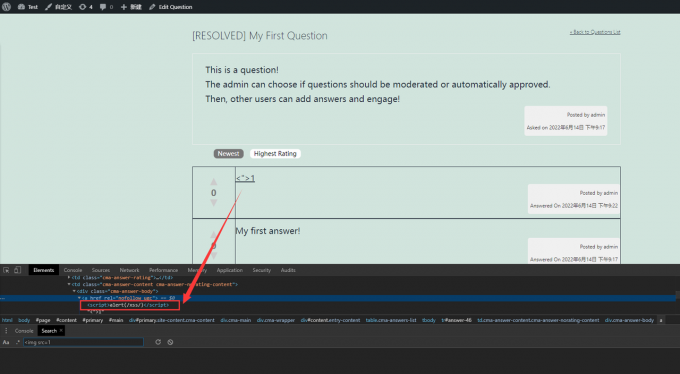Image resolution: width=680 pixels, height=374 pixels.
Task: Close the Search drawer tab
Action: coord(61,331)
